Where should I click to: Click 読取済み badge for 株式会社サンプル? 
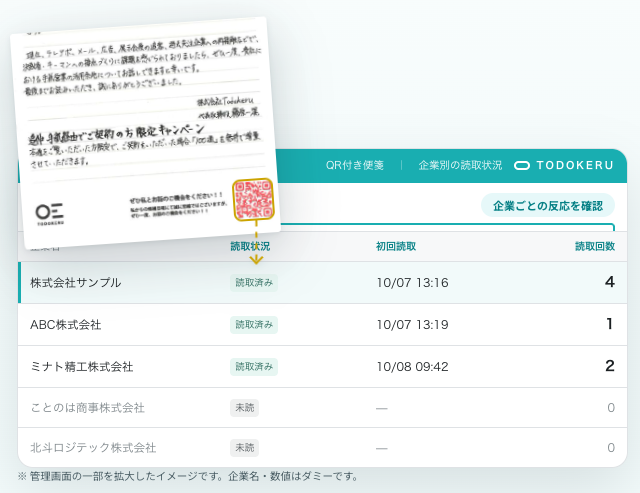(x=254, y=283)
